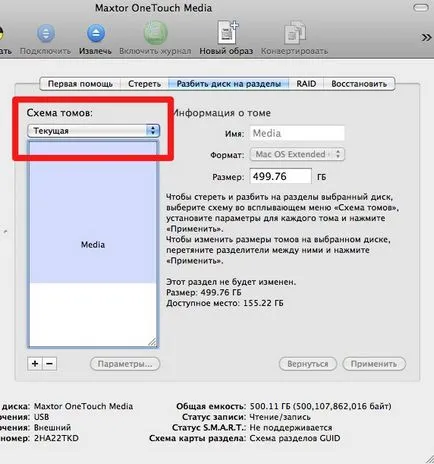
Task: Switch to the Стереть tab
Action: click(x=144, y=84)
